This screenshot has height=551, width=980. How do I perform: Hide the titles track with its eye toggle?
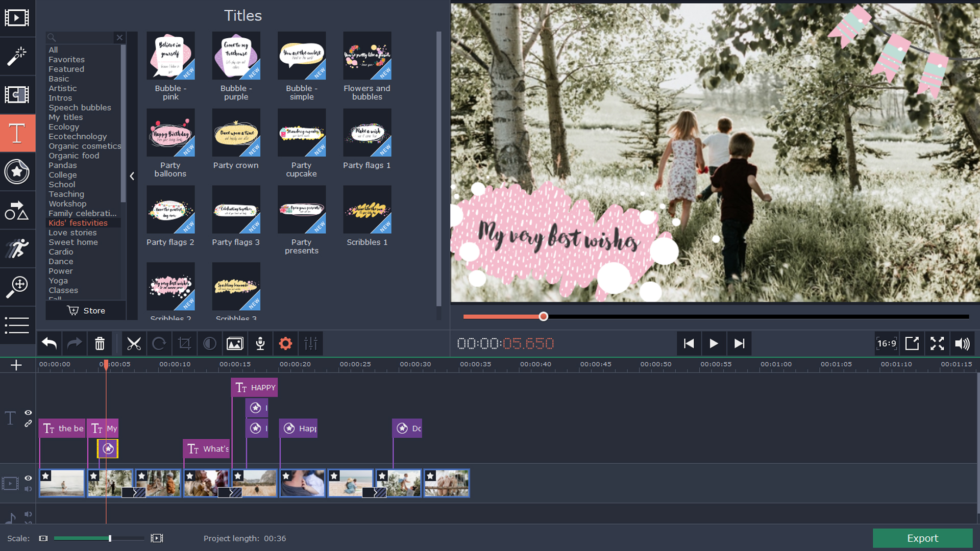point(28,413)
